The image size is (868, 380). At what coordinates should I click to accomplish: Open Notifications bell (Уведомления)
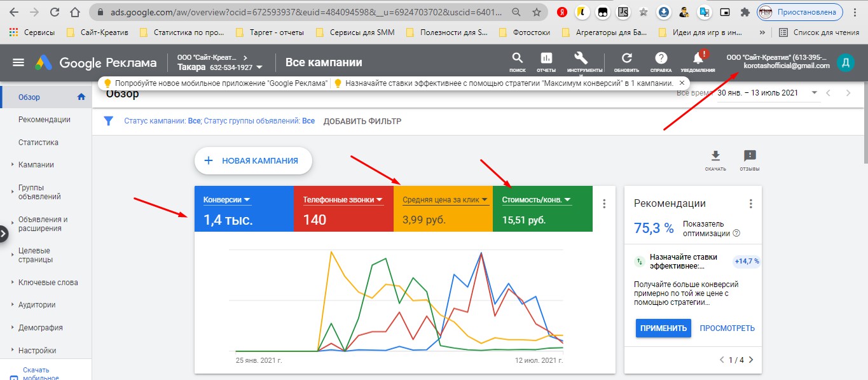pyautogui.click(x=698, y=59)
